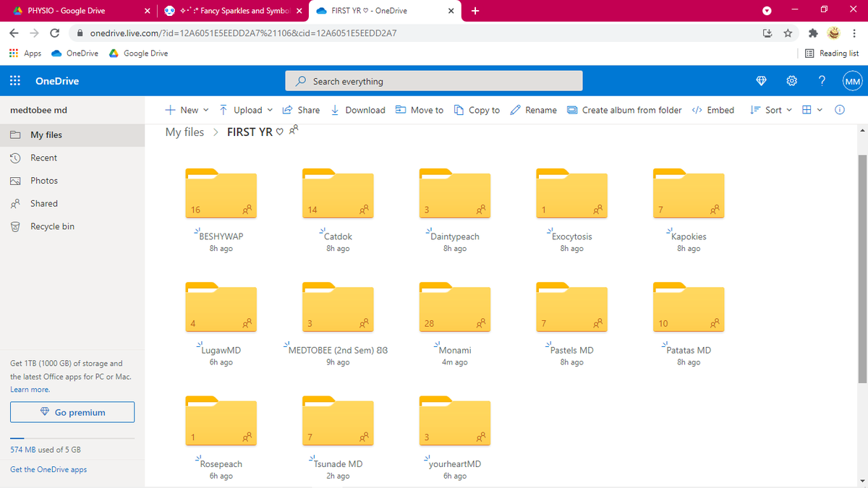This screenshot has width=868, height=488.
Task: Click the Learn more link
Action: click(30, 390)
